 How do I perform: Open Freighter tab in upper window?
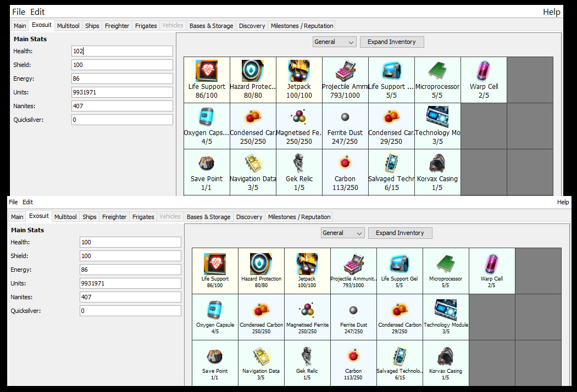117,26
